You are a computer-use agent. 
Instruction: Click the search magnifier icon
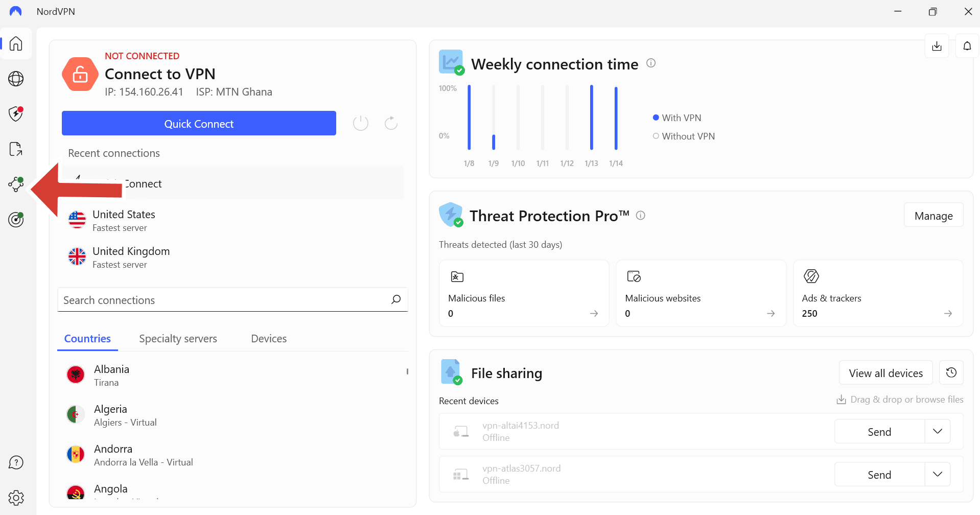click(396, 299)
